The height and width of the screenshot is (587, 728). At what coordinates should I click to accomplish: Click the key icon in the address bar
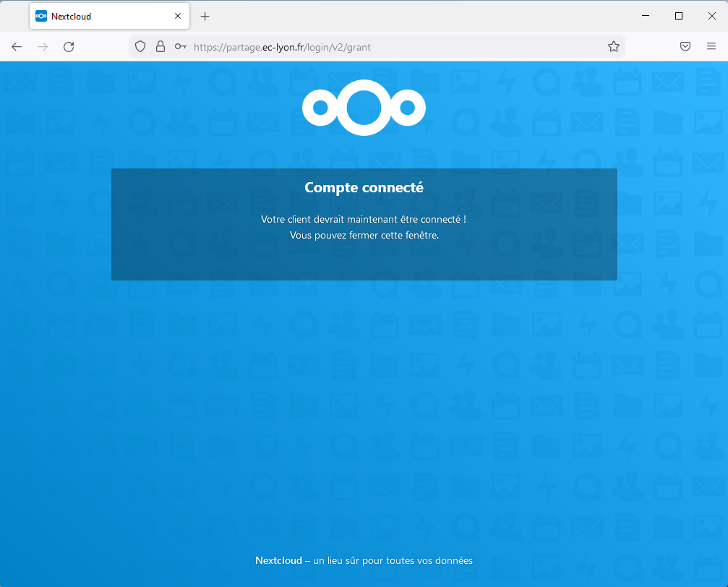tap(180, 46)
